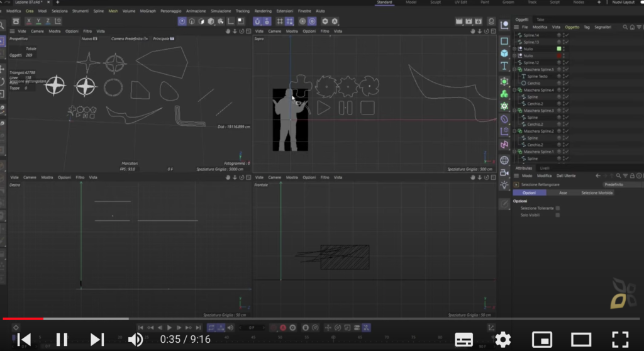Image resolution: width=644 pixels, height=351 pixels.
Task: Mute the YouTube player volume
Action: click(135, 340)
